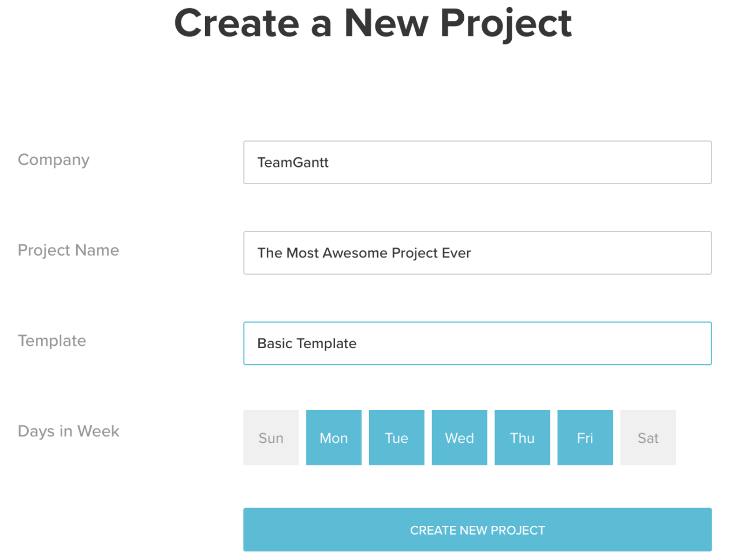Click the Create New Project button
Image resolution: width=737 pixels, height=560 pixels.
[477, 529]
